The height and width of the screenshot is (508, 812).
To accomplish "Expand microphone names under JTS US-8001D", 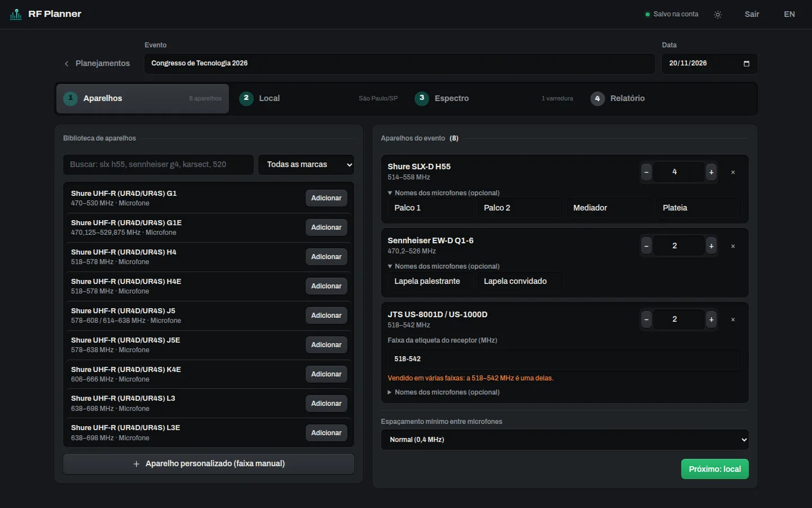I will click(444, 392).
